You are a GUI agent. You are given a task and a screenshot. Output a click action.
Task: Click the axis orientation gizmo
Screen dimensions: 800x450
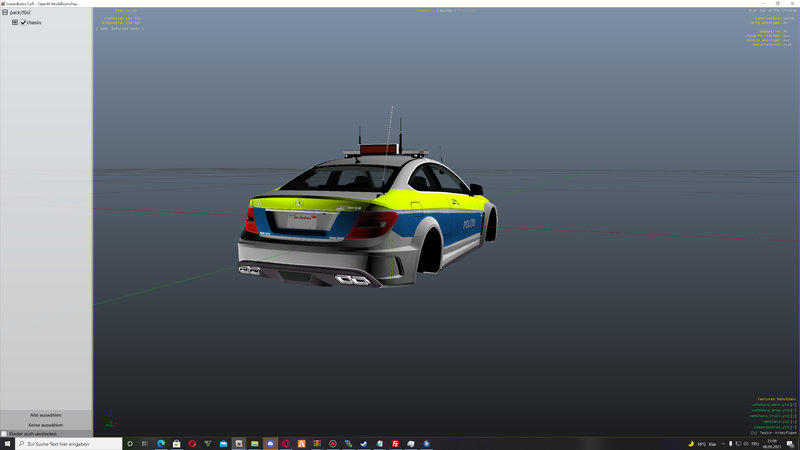pos(110,420)
